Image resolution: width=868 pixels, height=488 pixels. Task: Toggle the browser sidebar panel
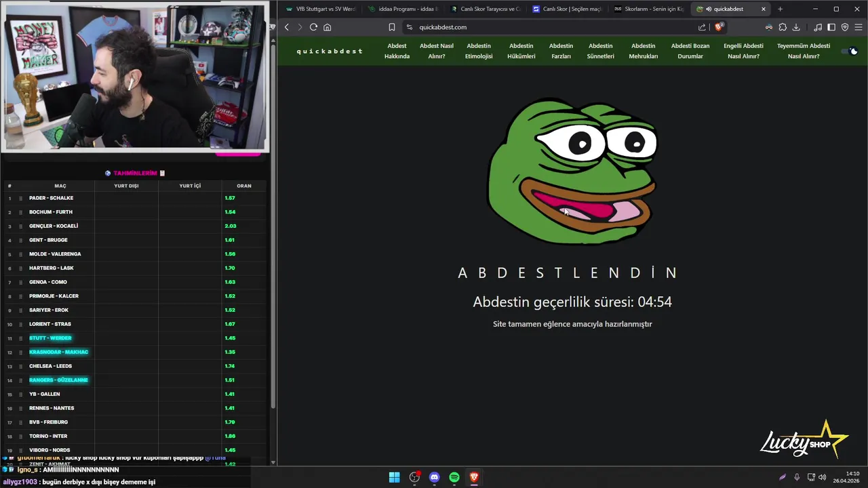click(x=831, y=27)
